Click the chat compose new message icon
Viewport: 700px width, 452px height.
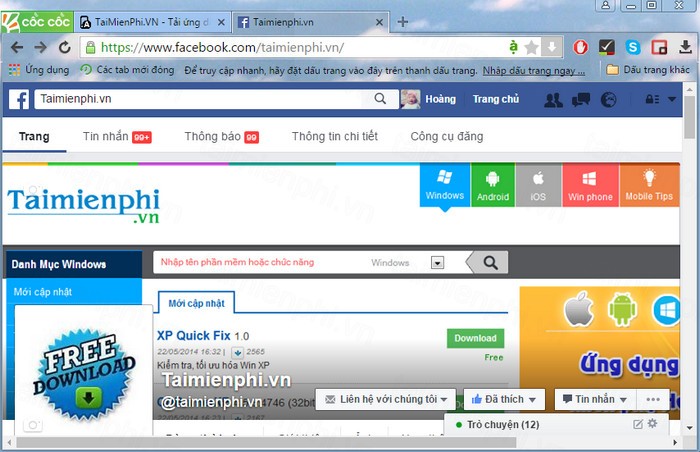coord(638,424)
